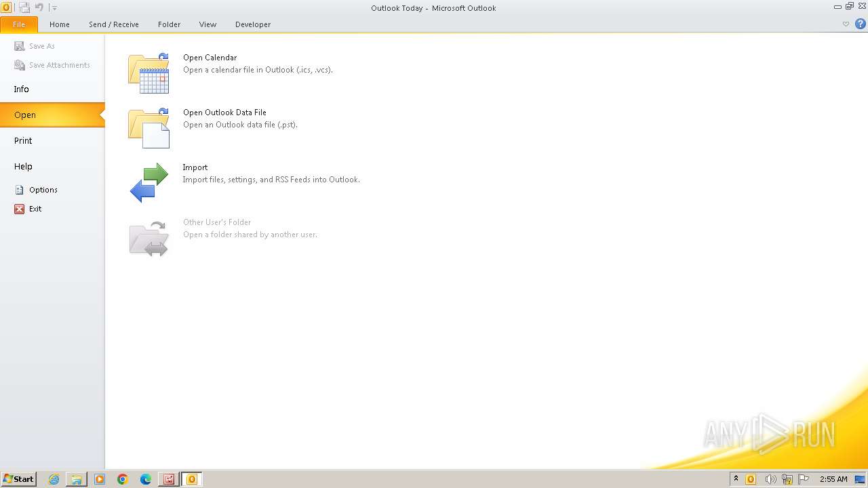Open Microsoft Edge from the taskbar
The image size is (868, 488).
[x=146, y=479]
